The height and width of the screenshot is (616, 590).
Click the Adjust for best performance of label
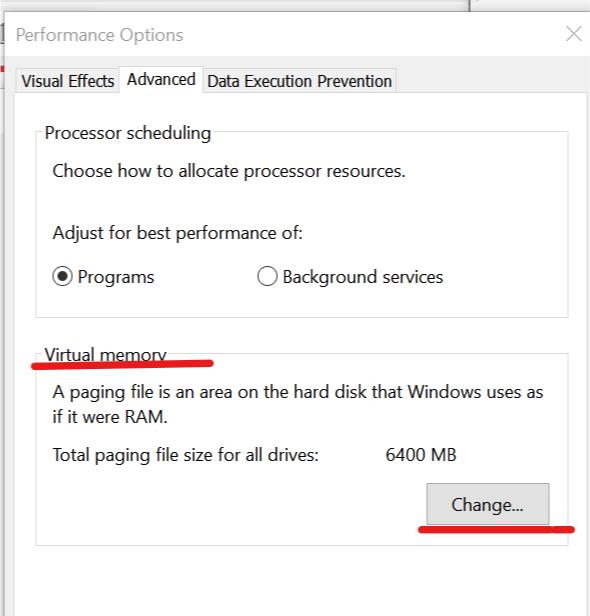point(178,233)
